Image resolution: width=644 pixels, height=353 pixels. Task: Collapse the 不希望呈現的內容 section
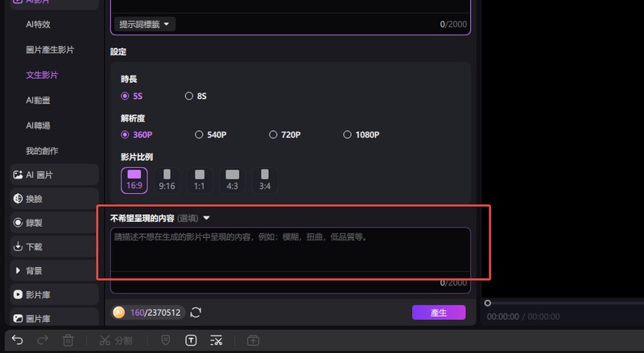[206, 218]
